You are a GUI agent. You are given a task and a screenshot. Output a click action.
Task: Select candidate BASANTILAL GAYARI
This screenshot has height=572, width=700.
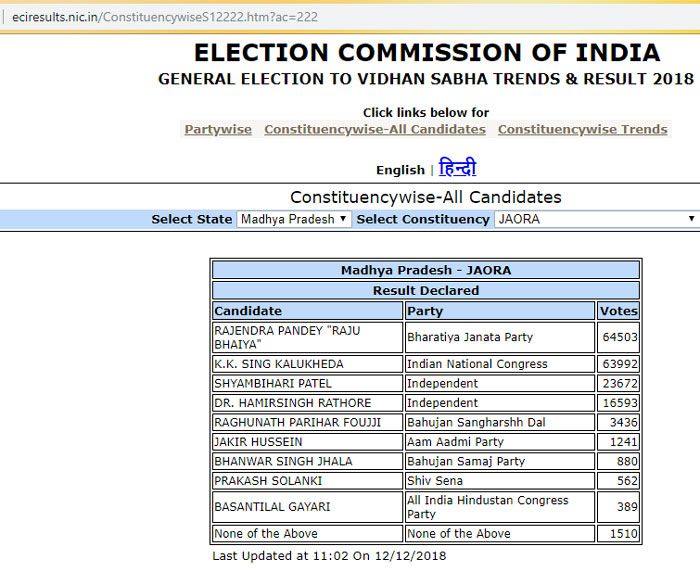[308, 507]
